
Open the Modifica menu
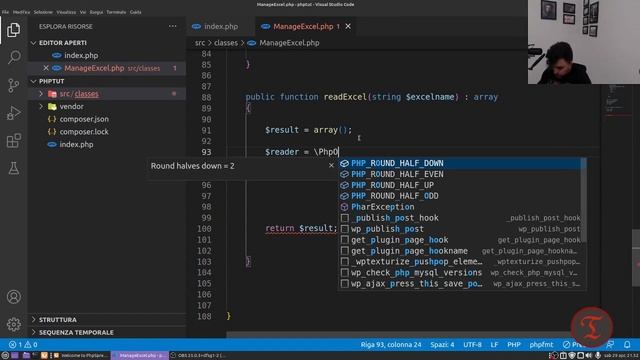(21, 12)
